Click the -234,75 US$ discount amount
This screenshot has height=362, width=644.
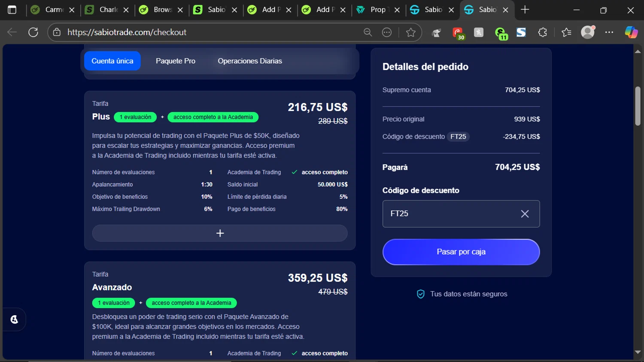[x=521, y=137]
